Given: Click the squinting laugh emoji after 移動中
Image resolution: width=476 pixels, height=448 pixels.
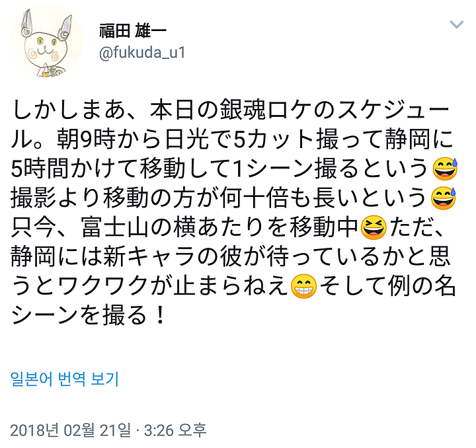Looking at the screenshot, I should tap(374, 228).
